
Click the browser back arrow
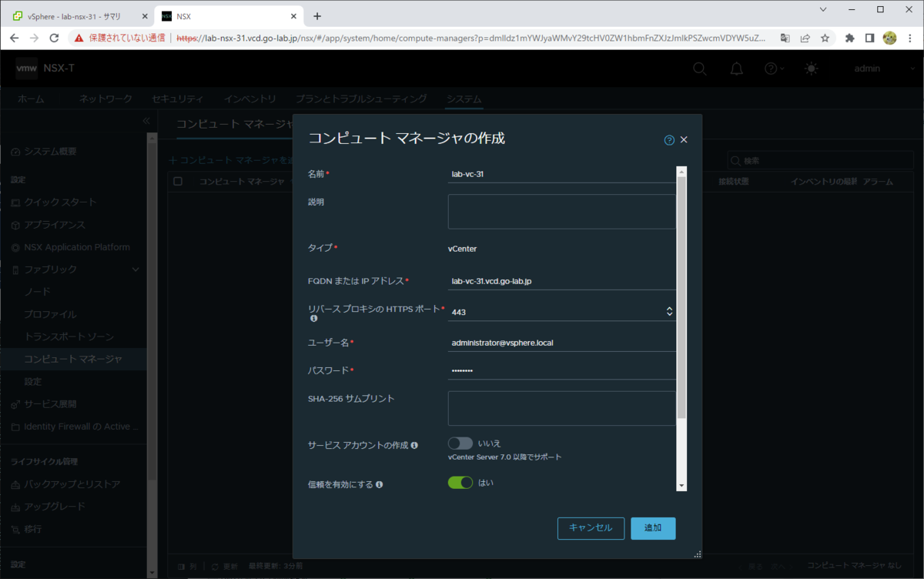pyautogui.click(x=15, y=38)
